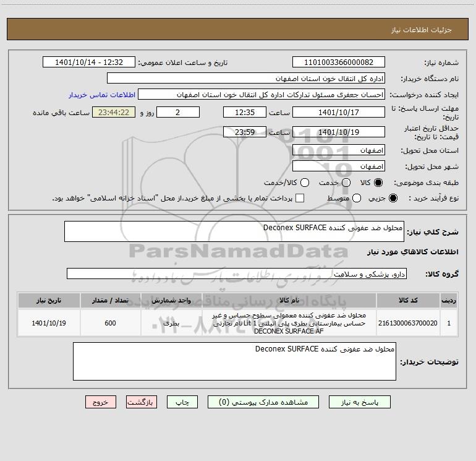This screenshot has height=461, width=476.
Task: Click the بطری unit cell
Action: [x=171, y=323]
